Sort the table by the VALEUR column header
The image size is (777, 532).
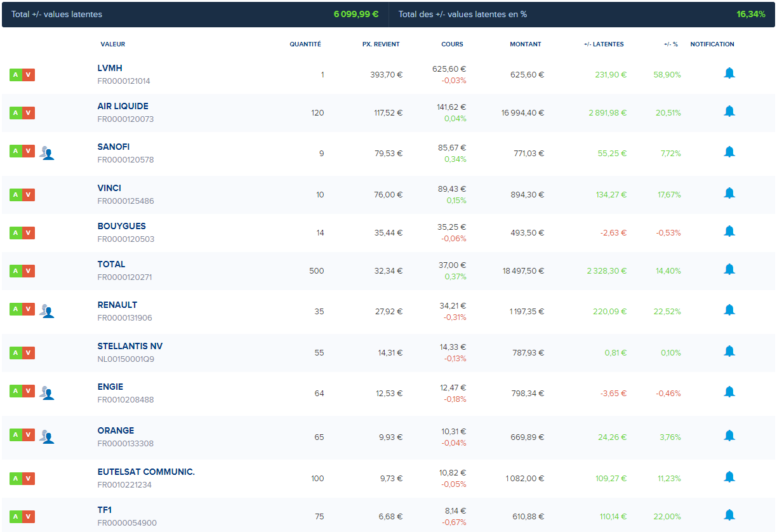pyautogui.click(x=112, y=44)
